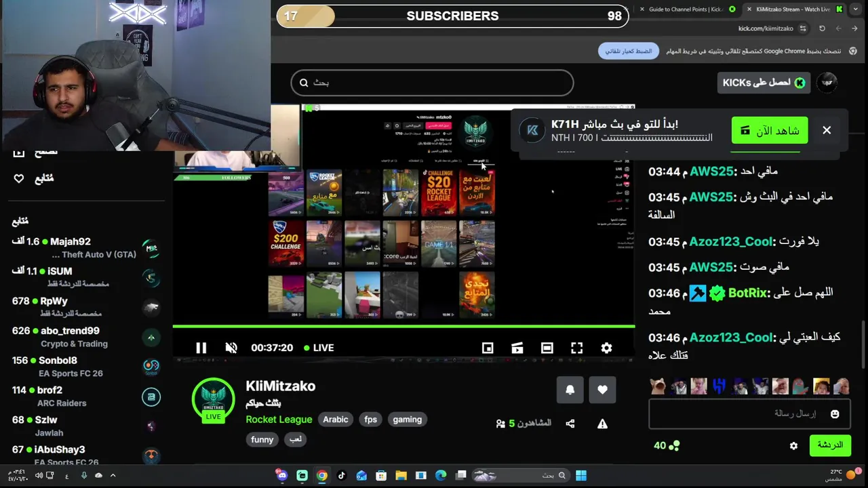This screenshot has width=868, height=488.
Task: Open TikTok from the taskbar
Action: pyautogui.click(x=341, y=476)
